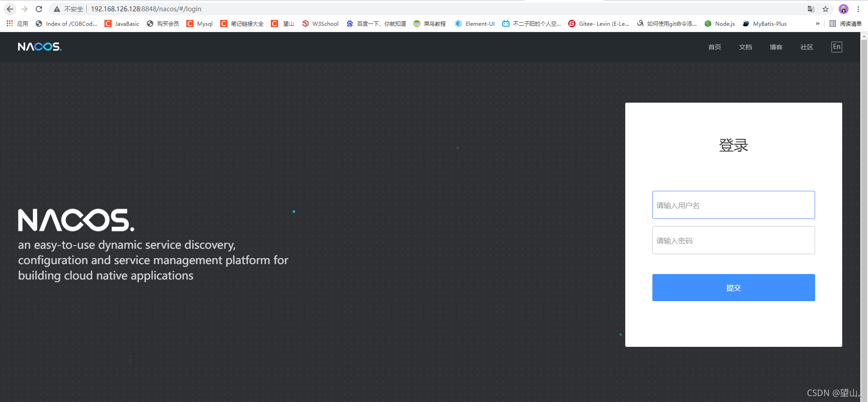The image size is (868, 402).
Task: Go to 首页 in Nacos navigation
Action: (714, 47)
